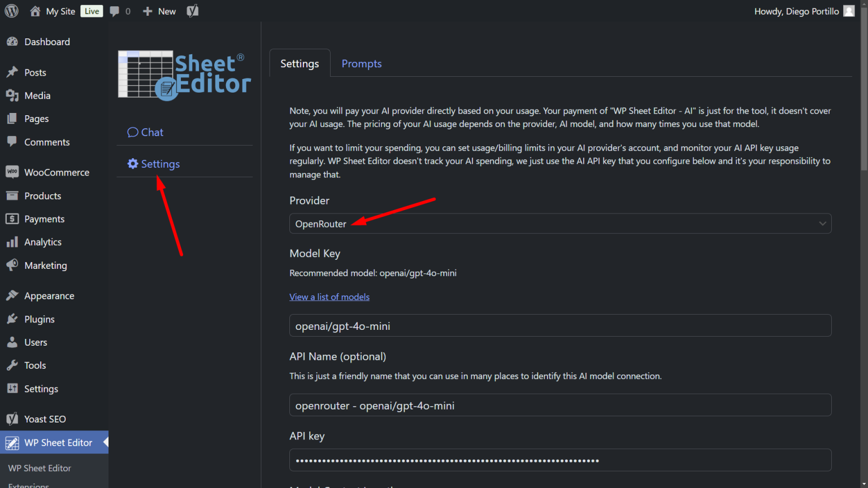
Task: Open the WordPress logo menu
Action: [11, 10]
